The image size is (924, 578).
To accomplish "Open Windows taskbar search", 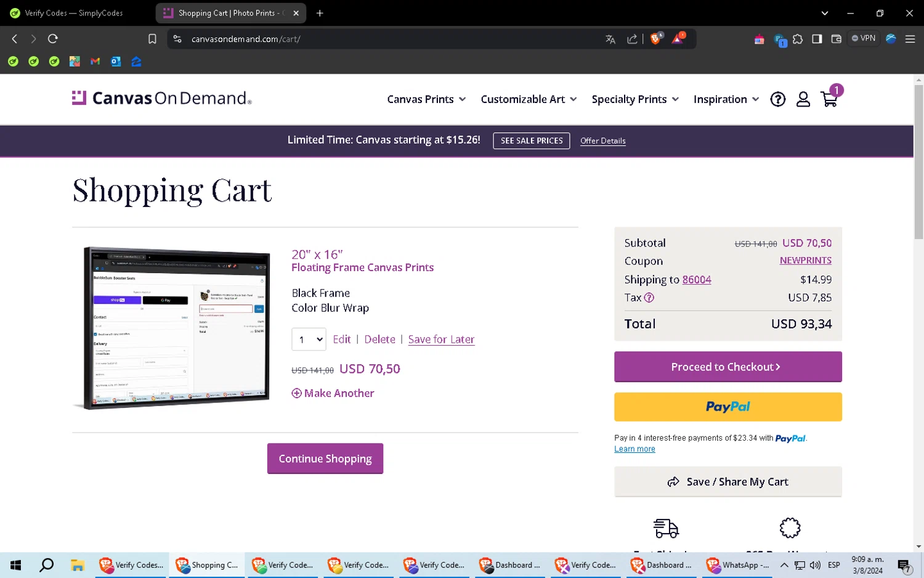I will click(x=46, y=565).
